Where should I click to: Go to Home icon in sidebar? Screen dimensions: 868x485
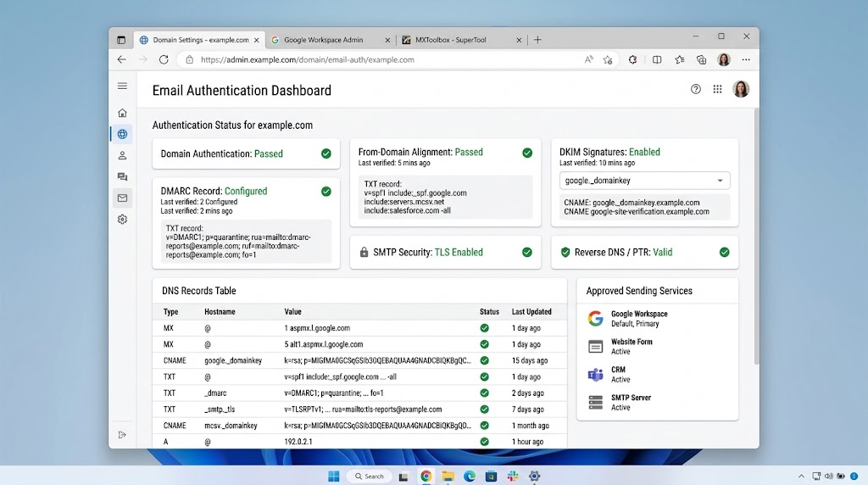tap(122, 113)
